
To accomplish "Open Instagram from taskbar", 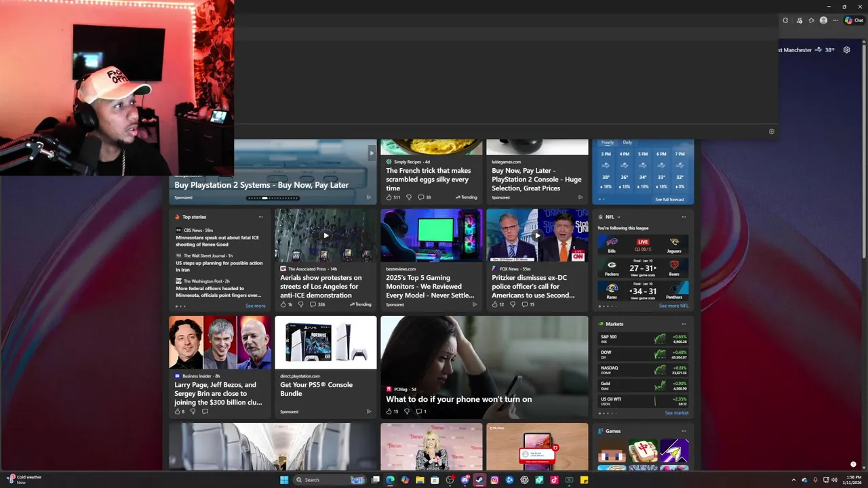I will pyautogui.click(x=494, y=480).
